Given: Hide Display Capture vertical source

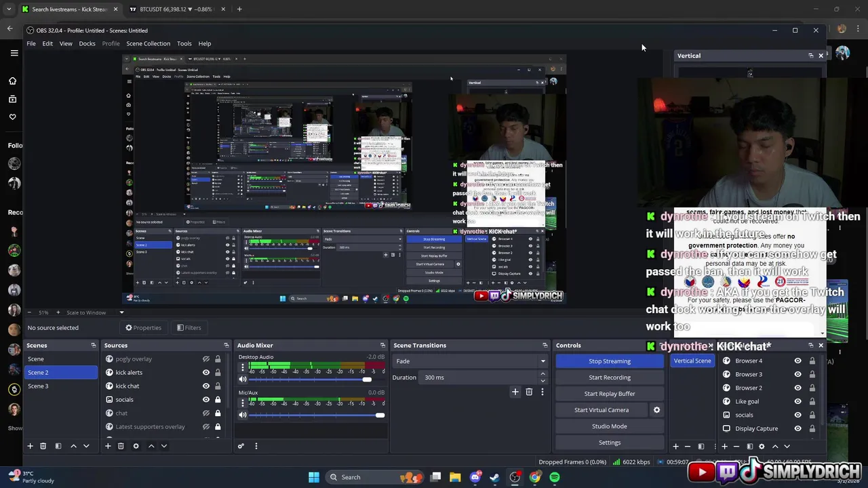Looking at the screenshot, I should pos(797,428).
